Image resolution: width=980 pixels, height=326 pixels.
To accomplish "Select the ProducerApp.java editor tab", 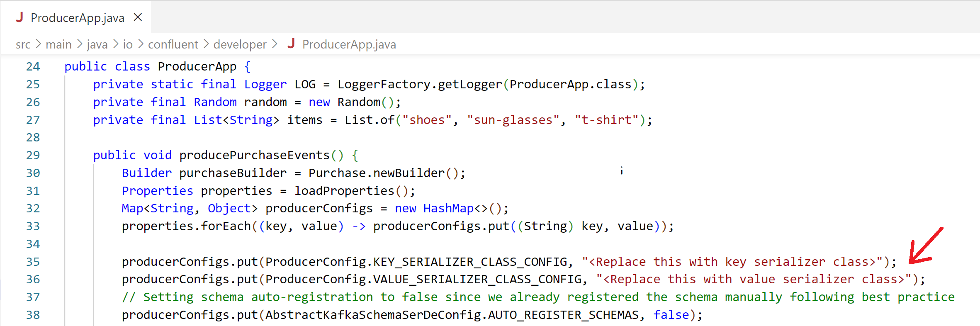I will coord(75,17).
